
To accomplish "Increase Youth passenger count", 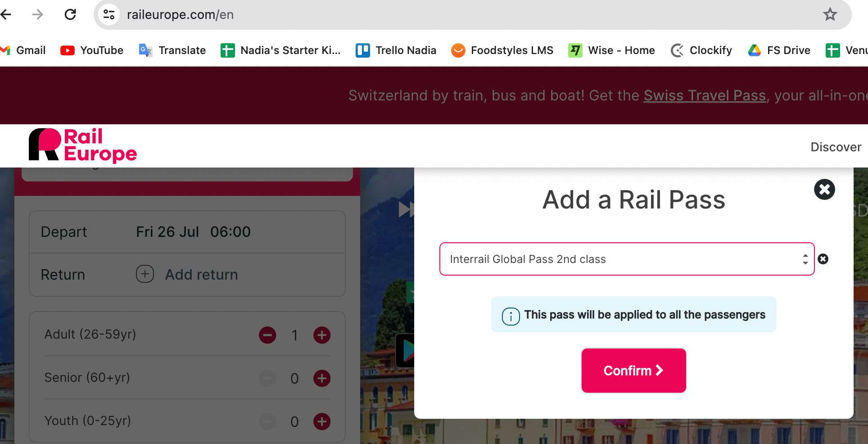I will click(322, 421).
